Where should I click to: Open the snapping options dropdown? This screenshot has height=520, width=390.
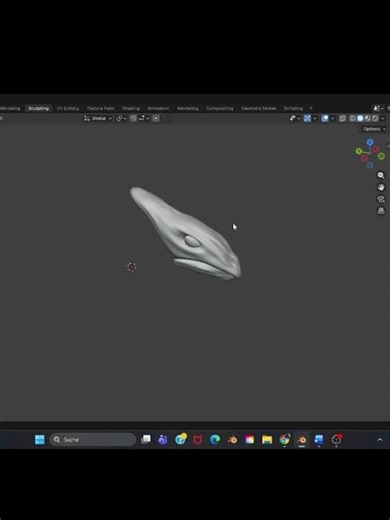click(x=144, y=118)
